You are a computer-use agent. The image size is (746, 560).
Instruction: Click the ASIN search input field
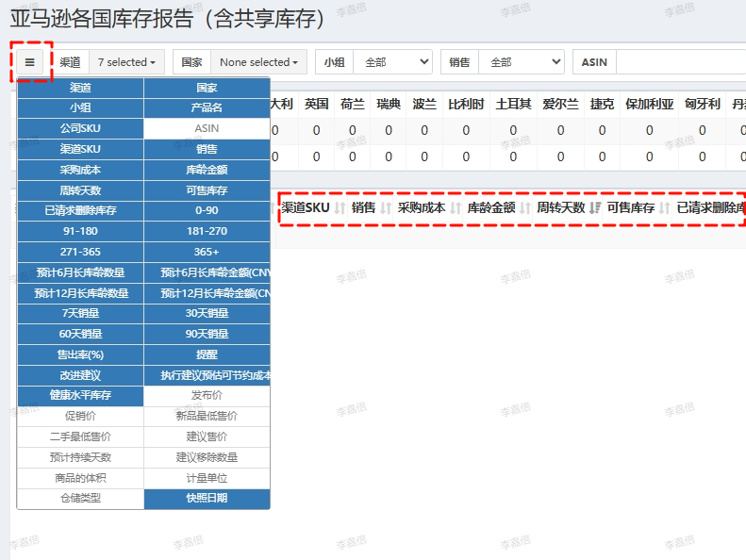(x=681, y=62)
